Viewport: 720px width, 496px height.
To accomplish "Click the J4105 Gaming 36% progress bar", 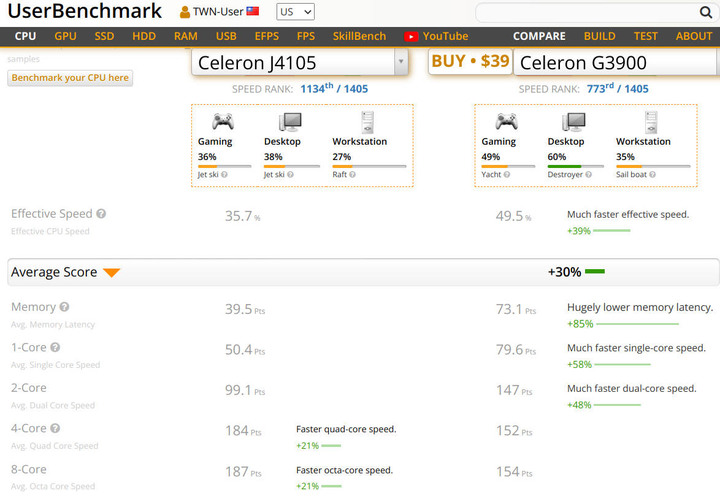I will coord(225,166).
